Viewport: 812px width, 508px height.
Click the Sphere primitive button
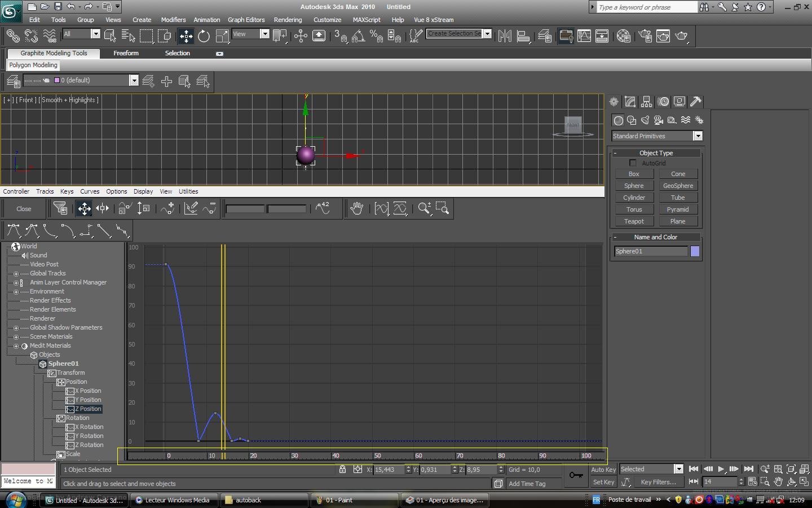(x=634, y=186)
